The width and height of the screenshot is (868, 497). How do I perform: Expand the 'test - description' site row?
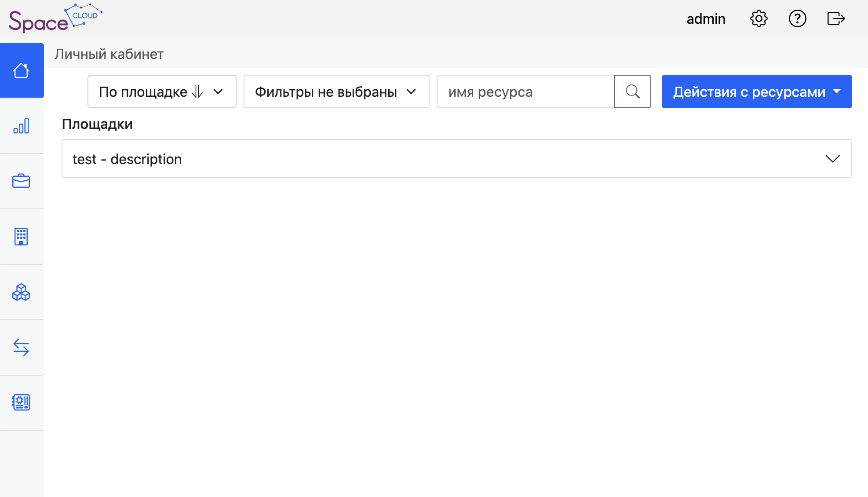pyautogui.click(x=456, y=159)
